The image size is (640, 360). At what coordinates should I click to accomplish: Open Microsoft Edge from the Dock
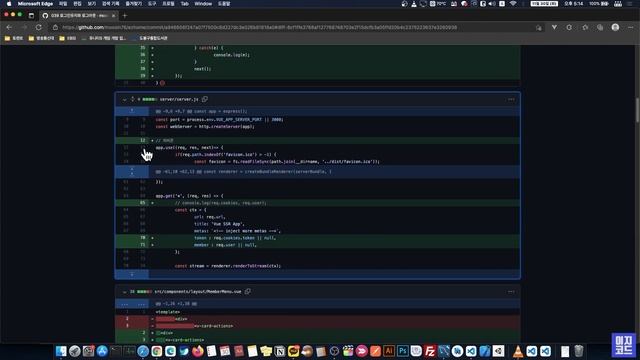(x=170, y=351)
